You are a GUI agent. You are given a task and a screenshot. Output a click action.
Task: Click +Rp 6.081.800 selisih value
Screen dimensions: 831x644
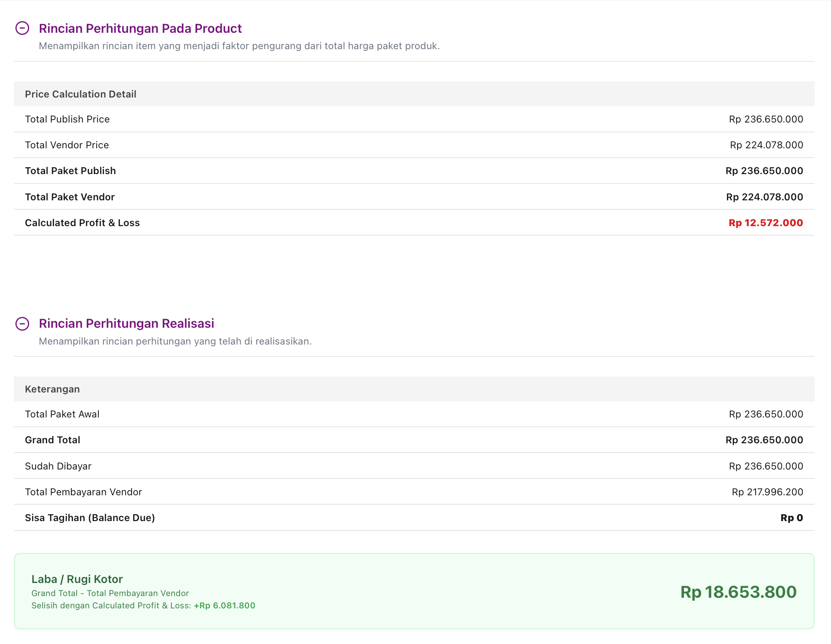pyautogui.click(x=225, y=605)
